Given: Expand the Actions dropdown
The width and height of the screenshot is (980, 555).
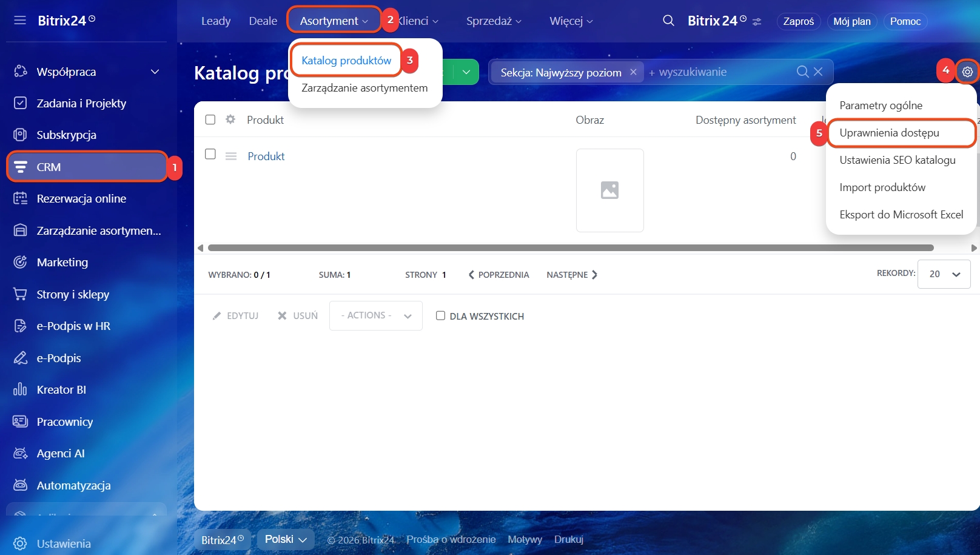Looking at the screenshot, I should pyautogui.click(x=376, y=315).
